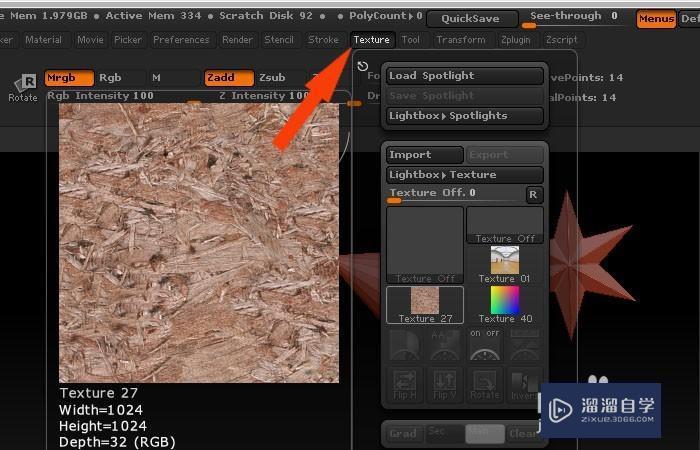This screenshot has height=450, width=700.
Task: Collapse the Texture menu
Action: [x=372, y=40]
